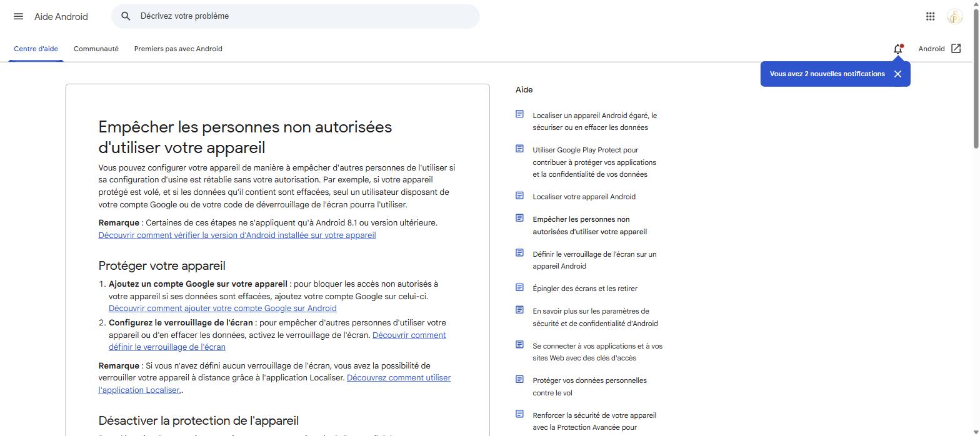Open link to verify installed Android version
980x436 pixels.
[237, 235]
